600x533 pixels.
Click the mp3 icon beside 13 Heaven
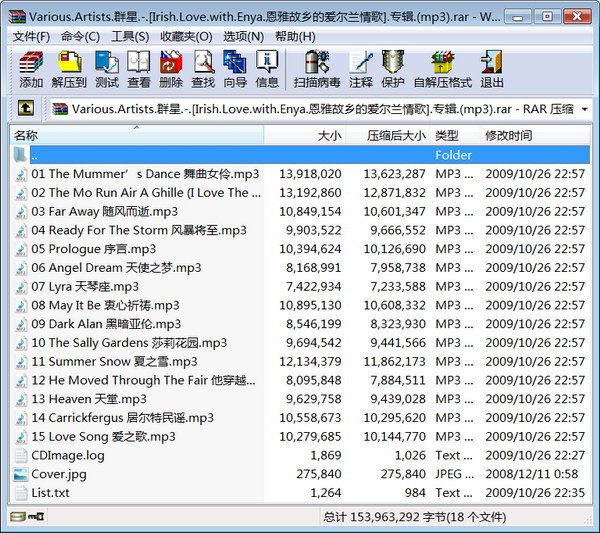click(21, 399)
